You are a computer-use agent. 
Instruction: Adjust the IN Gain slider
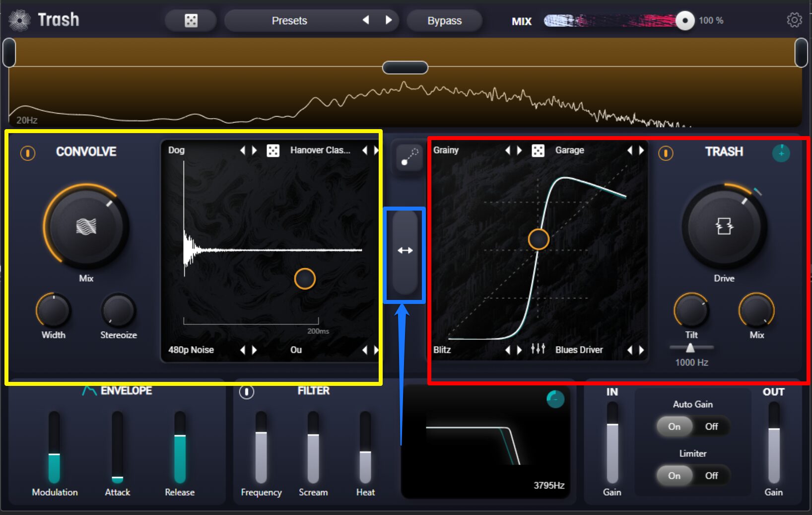(612, 443)
